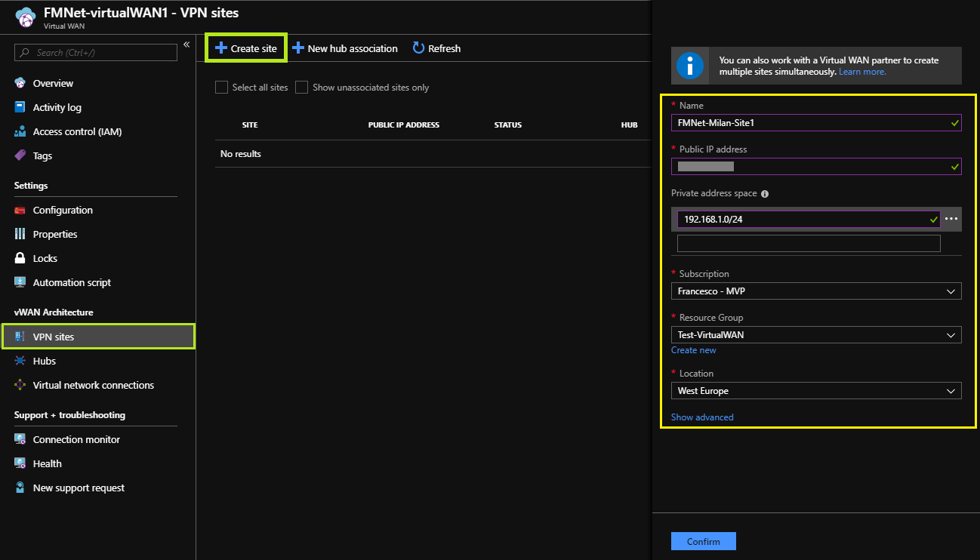Click the Configuration toolbox icon
The height and width of the screenshot is (560, 980).
20,210
